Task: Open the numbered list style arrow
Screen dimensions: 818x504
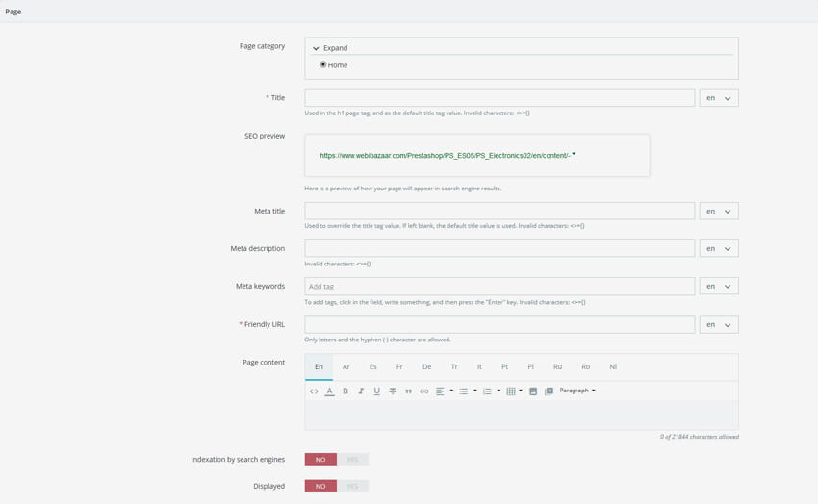Action: (498, 391)
